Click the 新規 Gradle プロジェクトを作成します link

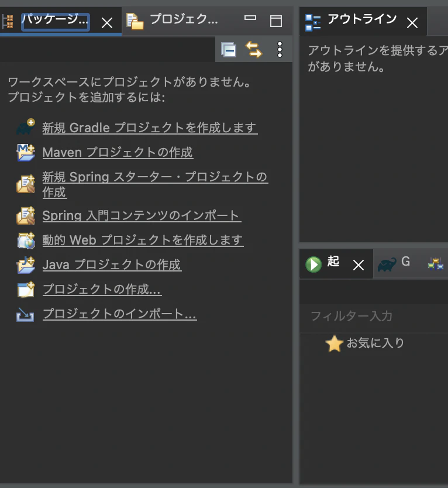tap(150, 128)
